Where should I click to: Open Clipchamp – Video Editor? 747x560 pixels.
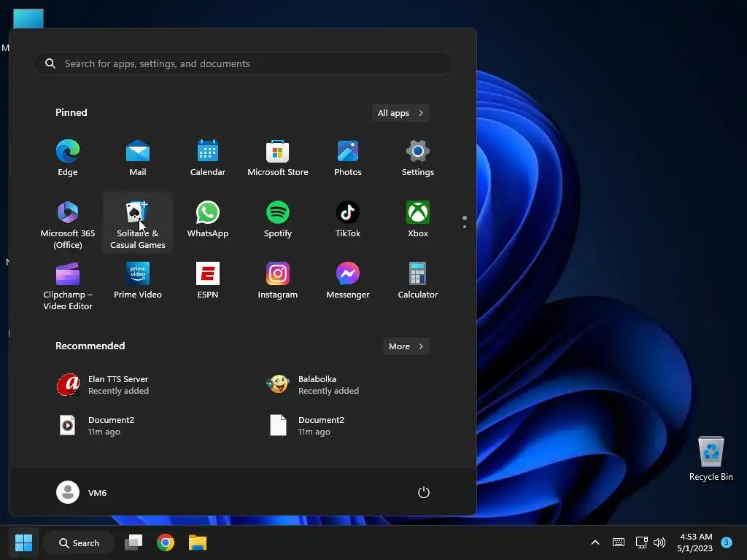pyautogui.click(x=68, y=286)
